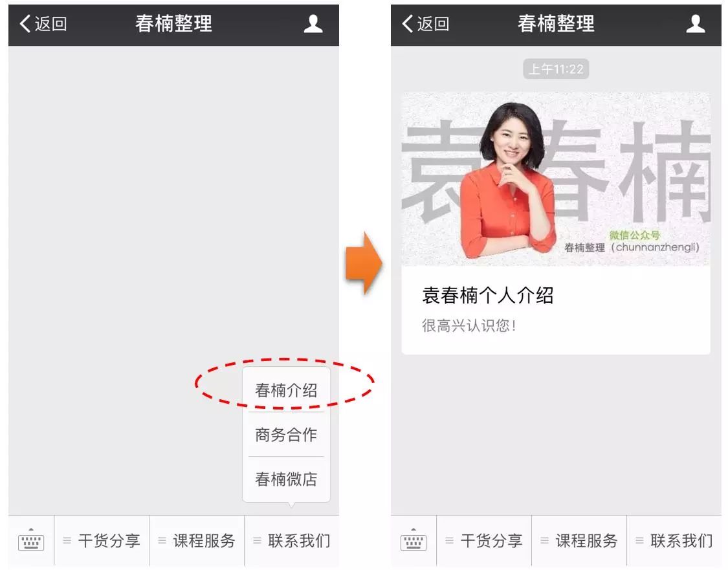Tap the 很高兴认识您 article summary text

[469, 325]
